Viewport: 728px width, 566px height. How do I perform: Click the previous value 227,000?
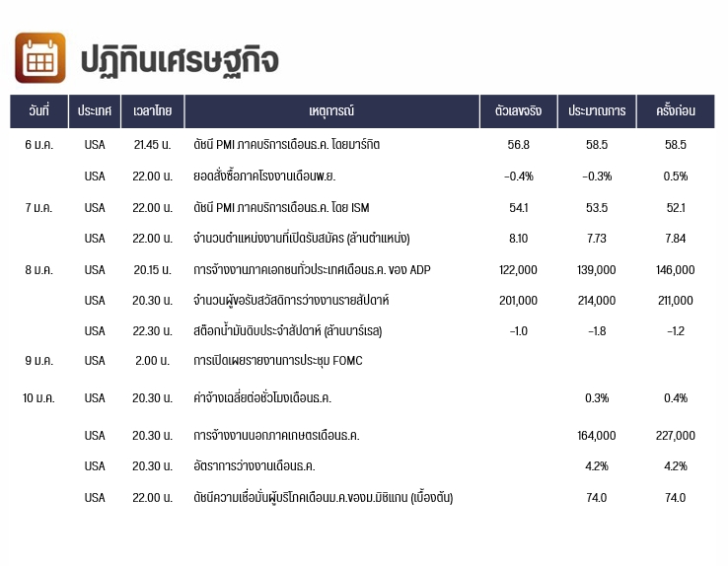(x=676, y=436)
